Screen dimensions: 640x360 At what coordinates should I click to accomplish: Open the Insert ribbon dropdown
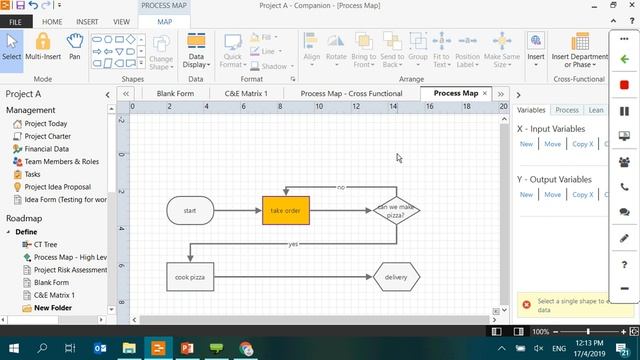pyautogui.click(x=536, y=50)
